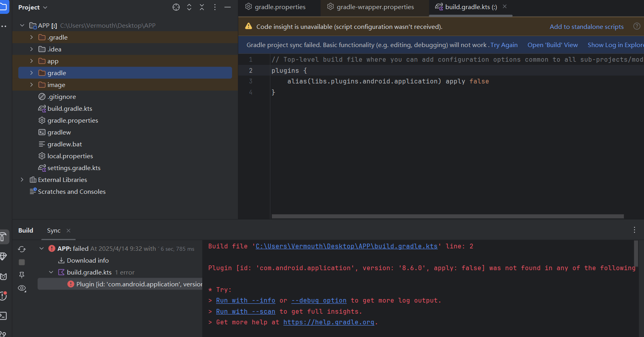Expand the .gradle folder
Image resolution: width=644 pixels, height=337 pixels.
(x=32, y=37)
